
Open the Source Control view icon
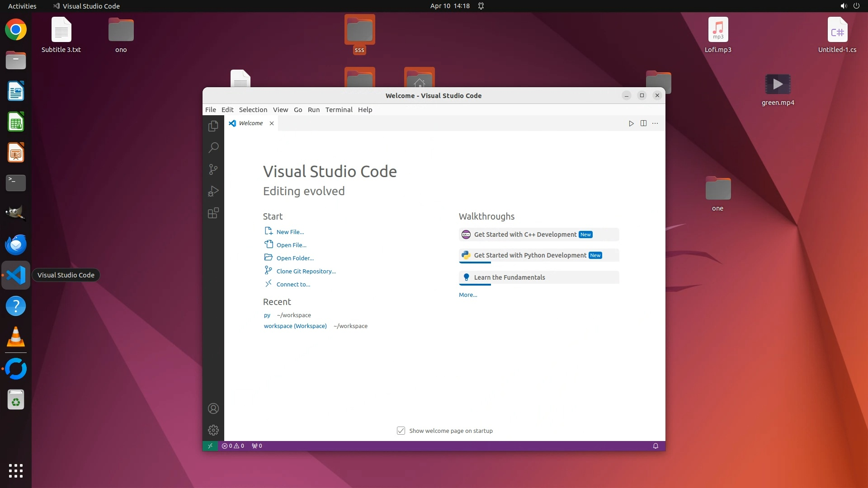pyautogui.click(x=213, y=169)
